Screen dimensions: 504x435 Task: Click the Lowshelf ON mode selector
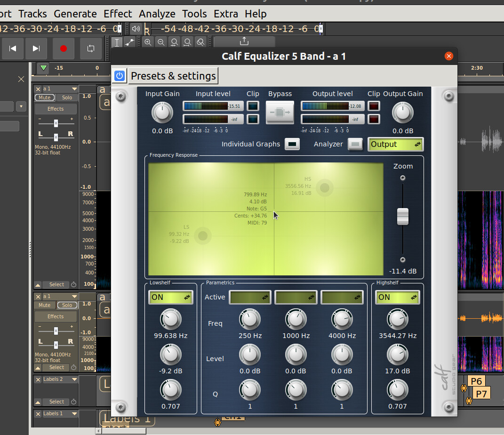(171, 298)
